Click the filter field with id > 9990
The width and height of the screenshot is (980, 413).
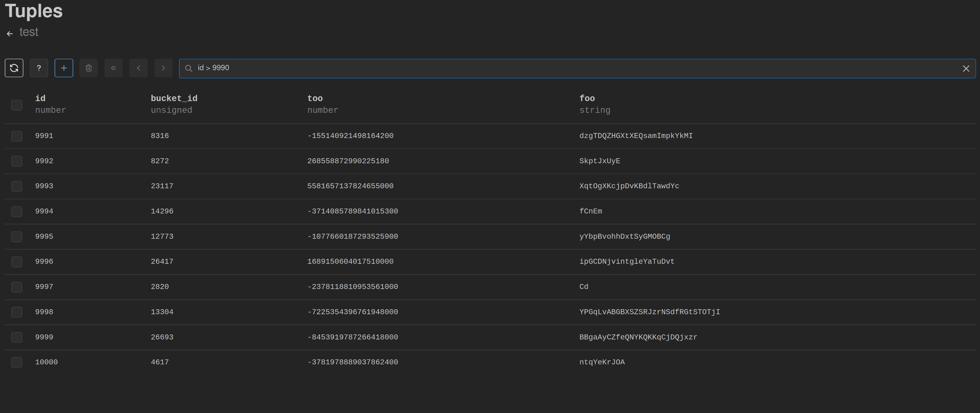pyautogui.click(x=577, y=68)
